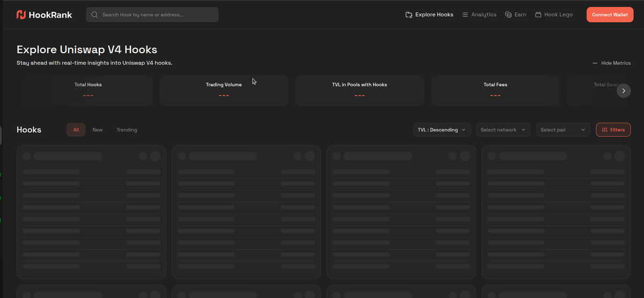The height and width of the screenshot is (298, 644).
Task: Click the Hide Metrics toggle
Action: (x=611, y=63)
